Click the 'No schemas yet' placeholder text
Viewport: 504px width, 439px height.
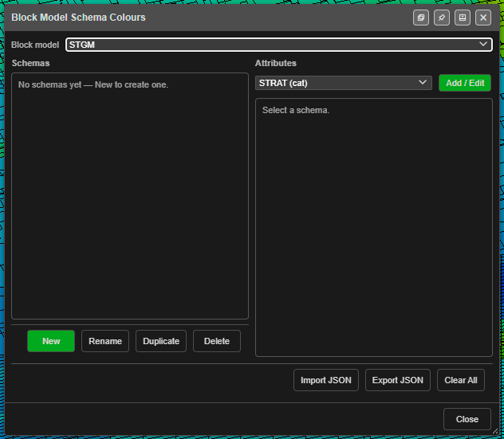point(93,84)
